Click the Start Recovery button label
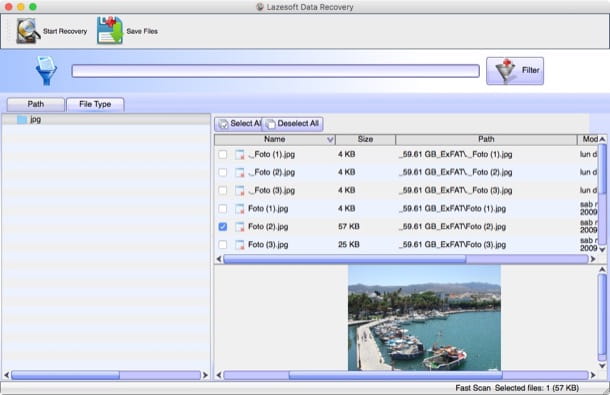 tap(65, 31)
